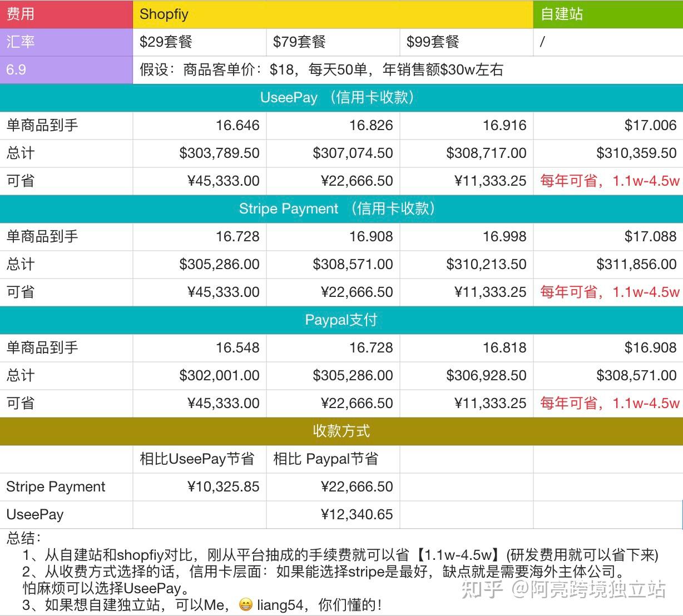Click the total $310,213.50
The height and width of the screenshot is (616, 683).
(486, 264)
